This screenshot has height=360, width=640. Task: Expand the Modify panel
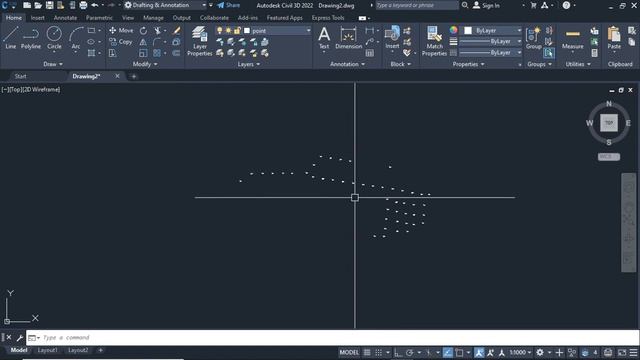145,64
